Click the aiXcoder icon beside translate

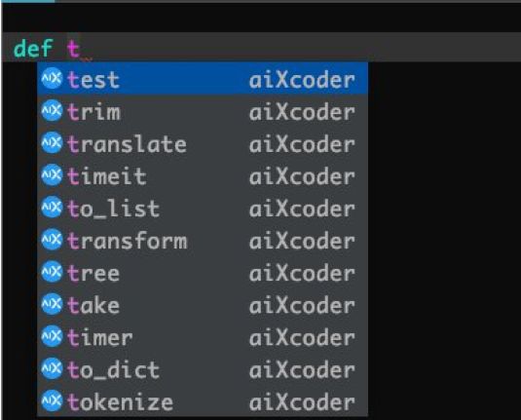tap(52, 143)
